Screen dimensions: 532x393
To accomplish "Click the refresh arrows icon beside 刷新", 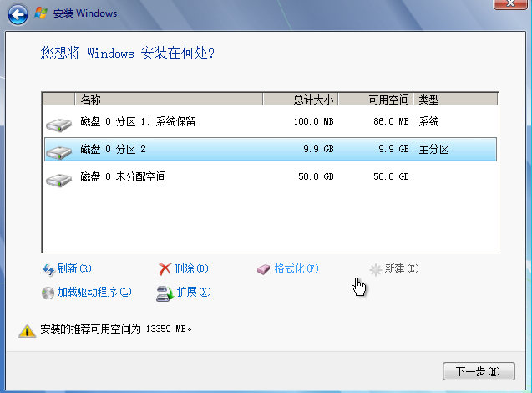I will tap(48, 270).
